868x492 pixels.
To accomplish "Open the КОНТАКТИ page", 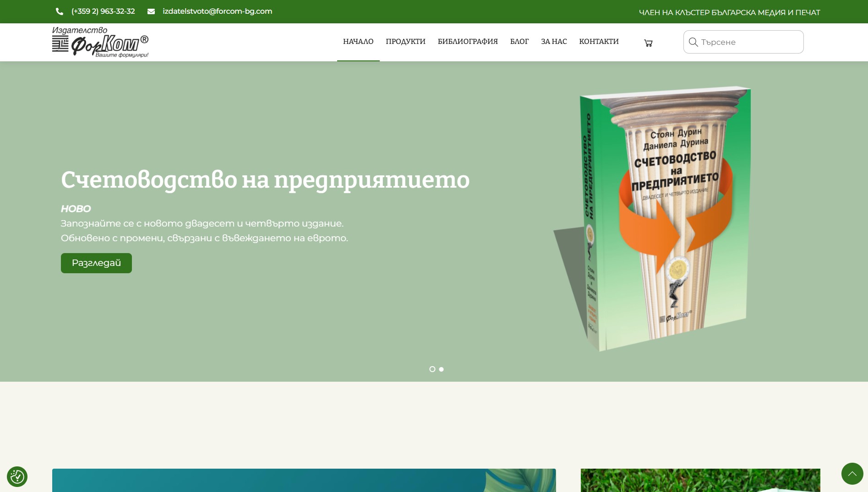I will pos(599,42).
